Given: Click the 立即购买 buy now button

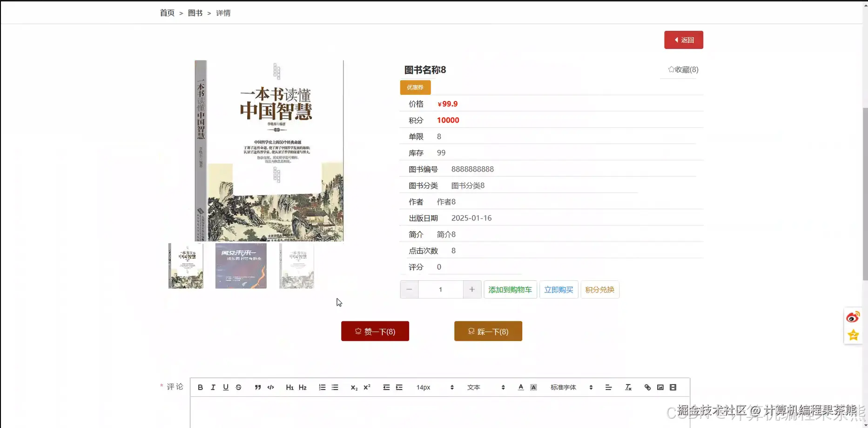Looking at the screenshot, I should tap(558, 289).
